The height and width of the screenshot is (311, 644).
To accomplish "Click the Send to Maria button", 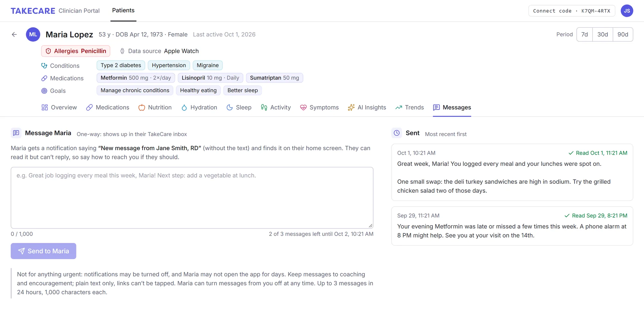I will click(43, 251).
